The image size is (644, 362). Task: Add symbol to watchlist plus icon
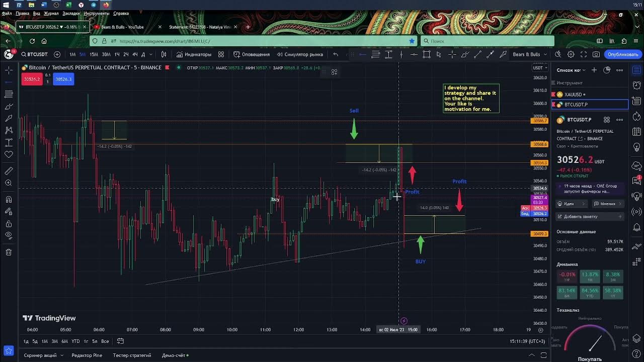(x=594, y=70)
